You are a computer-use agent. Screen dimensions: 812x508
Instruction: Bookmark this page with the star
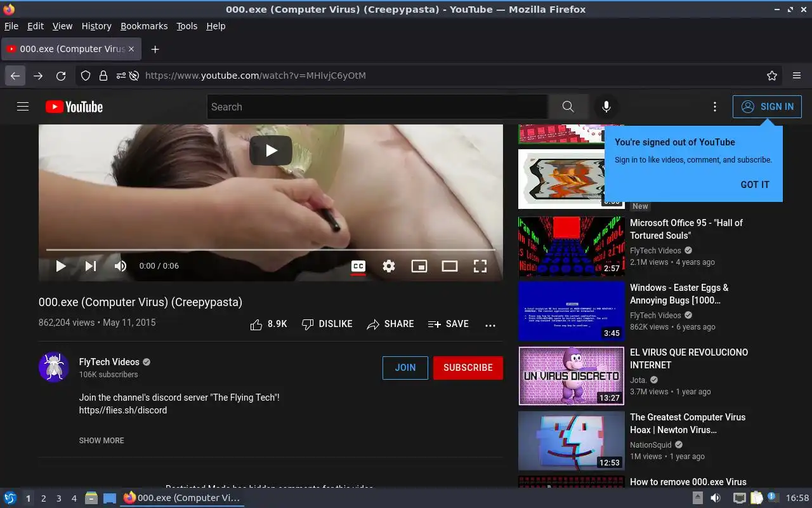[x=772, y=76]
